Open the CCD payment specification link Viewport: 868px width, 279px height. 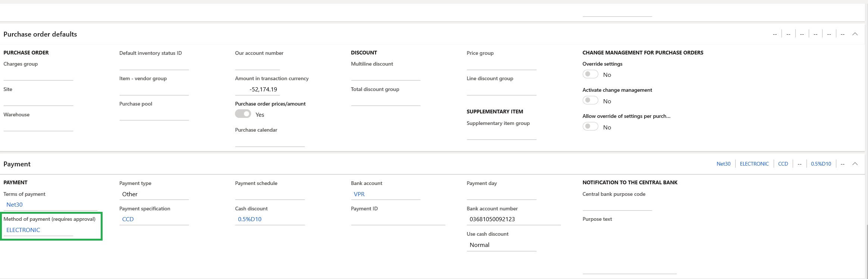[128, 219]
